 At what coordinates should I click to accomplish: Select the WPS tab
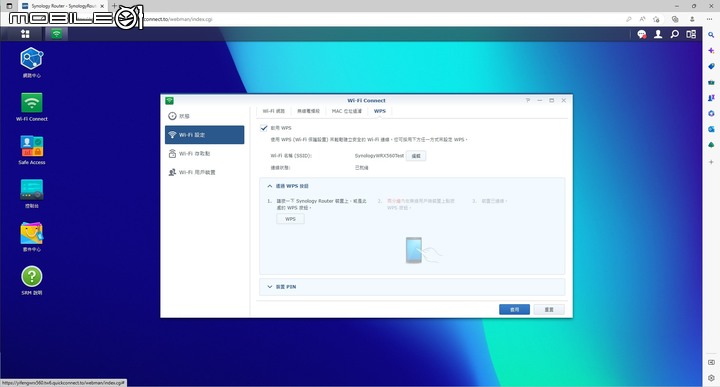380,111
